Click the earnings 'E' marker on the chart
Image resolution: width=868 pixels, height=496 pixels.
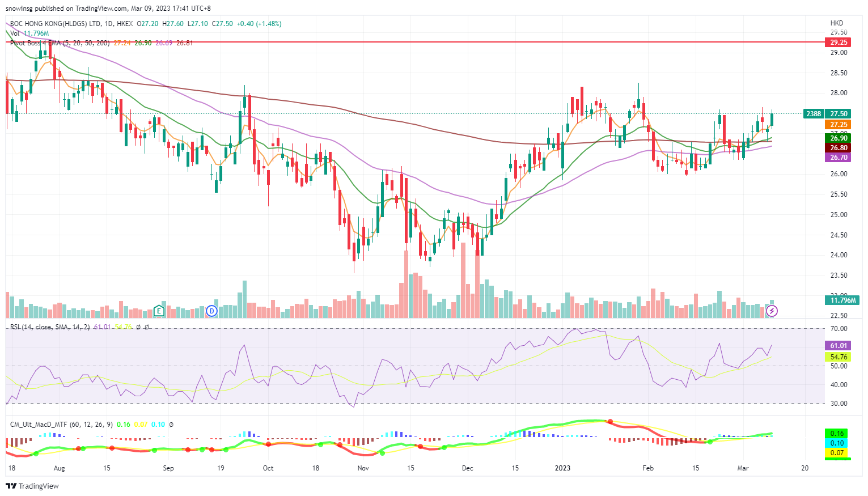pos(159,311)
